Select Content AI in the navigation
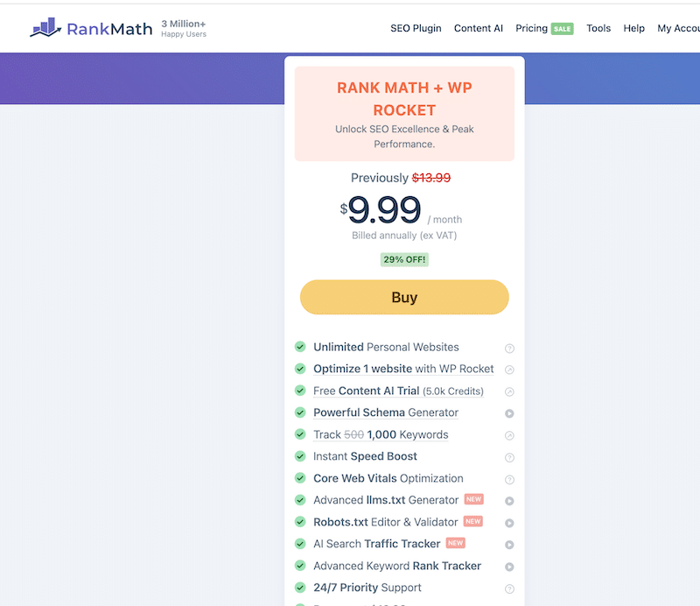 click(x=478, y=28)
